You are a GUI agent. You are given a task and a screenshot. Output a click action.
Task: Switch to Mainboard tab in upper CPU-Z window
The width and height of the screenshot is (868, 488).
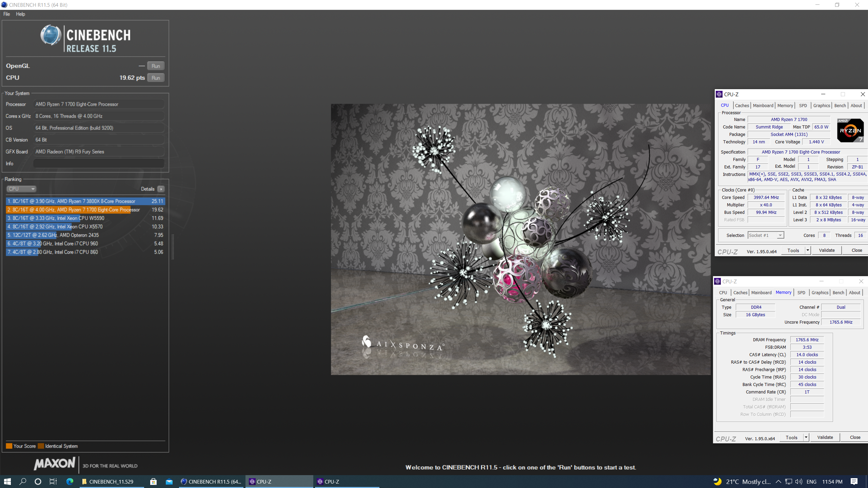(x=763, y=105)
